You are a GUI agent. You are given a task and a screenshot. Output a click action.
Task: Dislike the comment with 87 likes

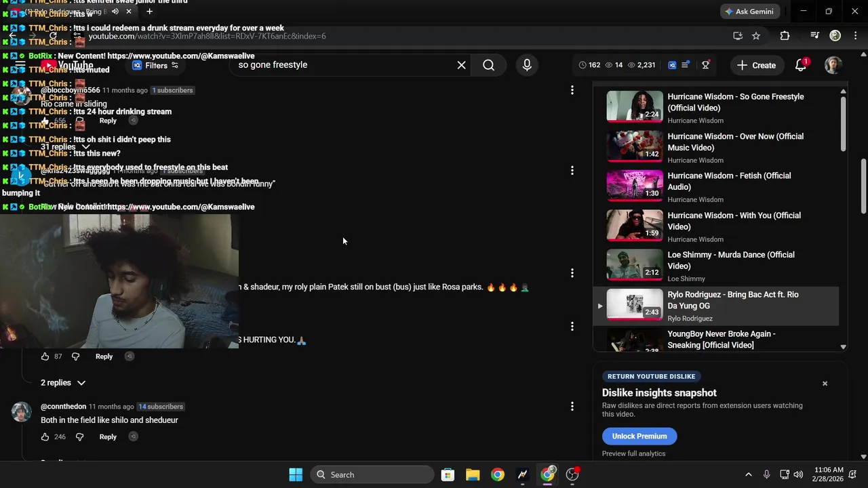click(75, 357)
